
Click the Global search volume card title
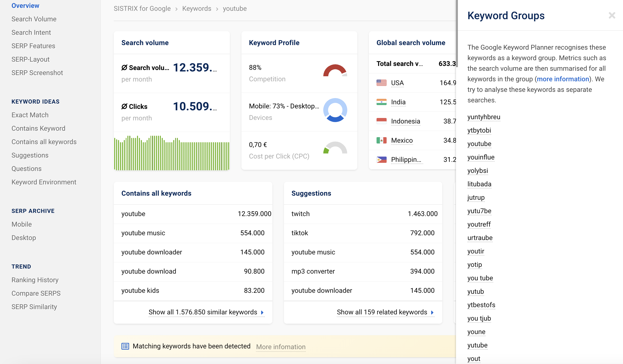[411, 43]
